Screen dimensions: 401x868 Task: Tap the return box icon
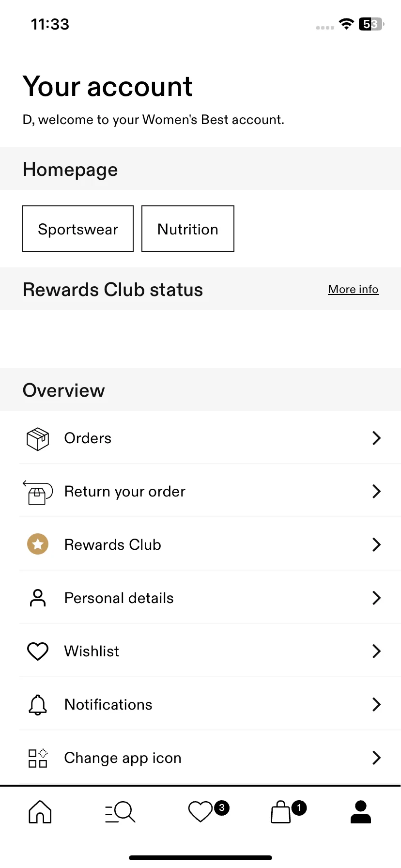pos(38,492)
